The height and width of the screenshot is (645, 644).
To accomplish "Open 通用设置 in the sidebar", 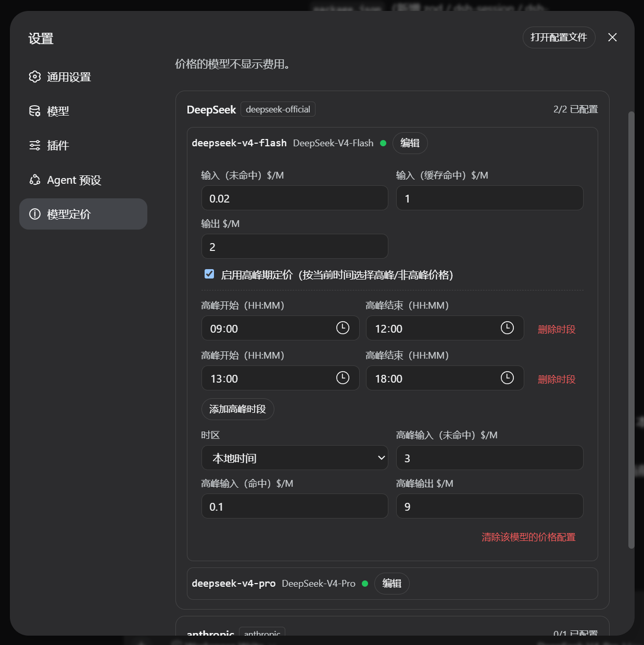I will click(83, 77).
